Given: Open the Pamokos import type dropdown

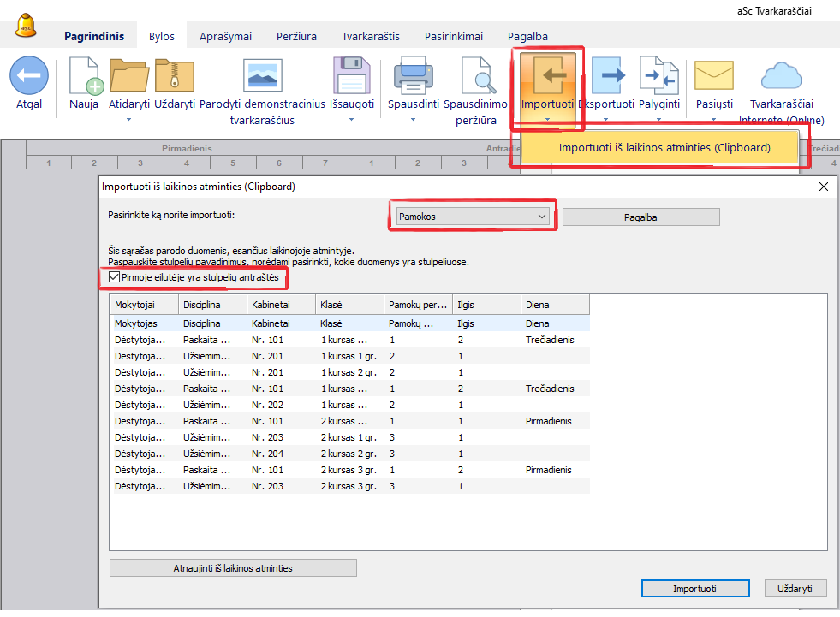Looking at the screenshot, I should pos(473,217).
